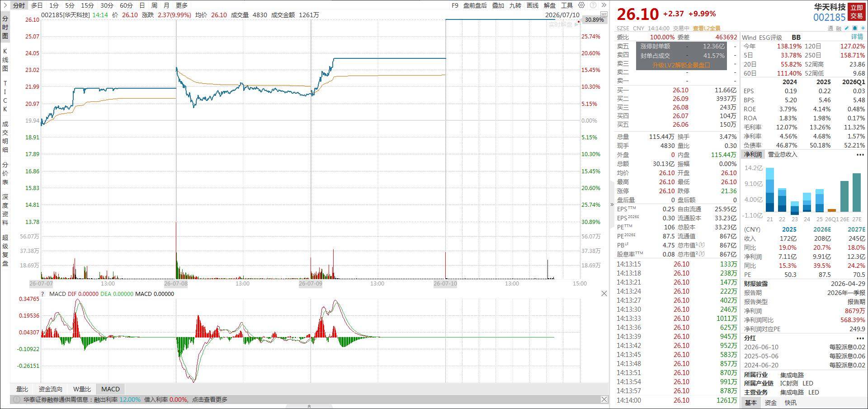Click the WP watermark icon on the chart
The height and width of the screenshot is (409, 868).
[604, 14]
